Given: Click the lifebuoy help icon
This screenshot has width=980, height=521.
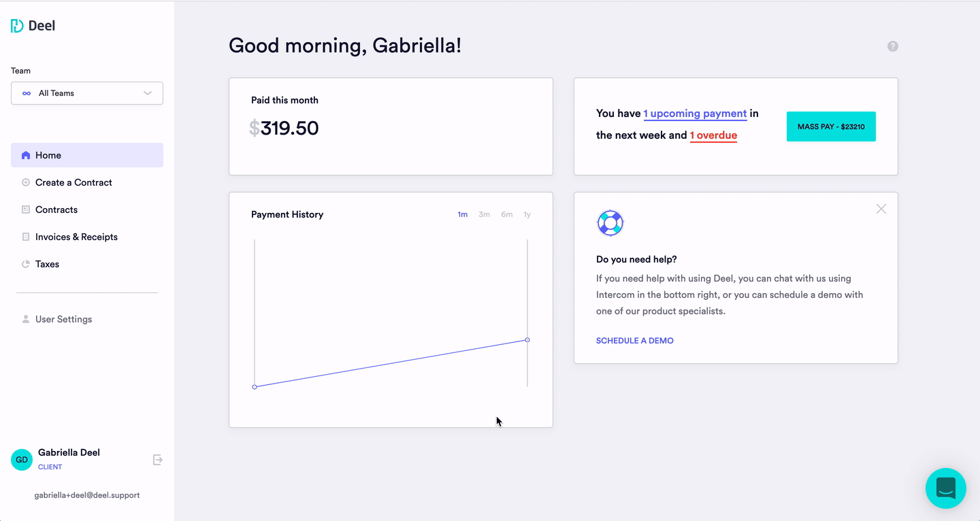Looking at the screenshot, I should click(x=610, y=223).
